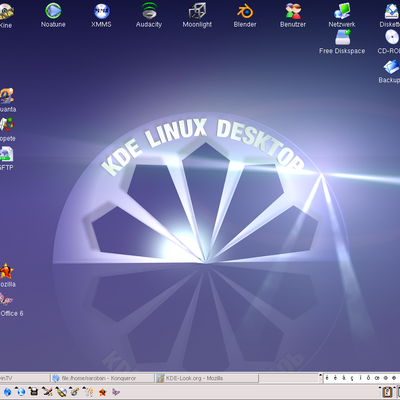Switch to the TV window taskbar entry
Screen dimensions: 400x400
tap(25, 378)
